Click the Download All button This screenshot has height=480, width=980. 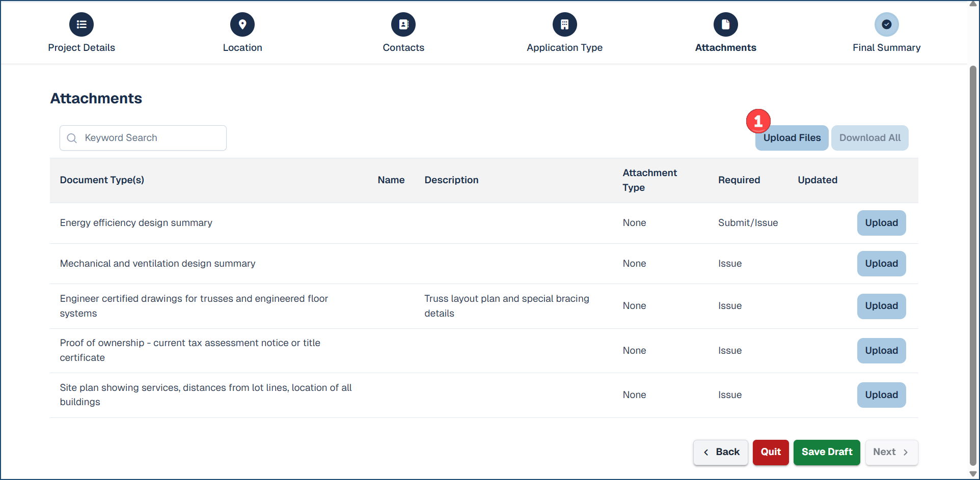point(869,138)
